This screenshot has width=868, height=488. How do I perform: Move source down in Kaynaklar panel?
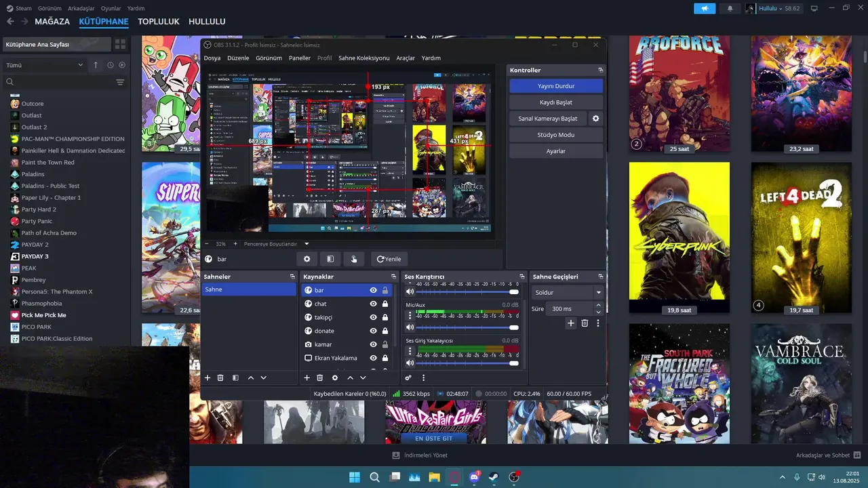pyautogui.click(x=363, y=378)
